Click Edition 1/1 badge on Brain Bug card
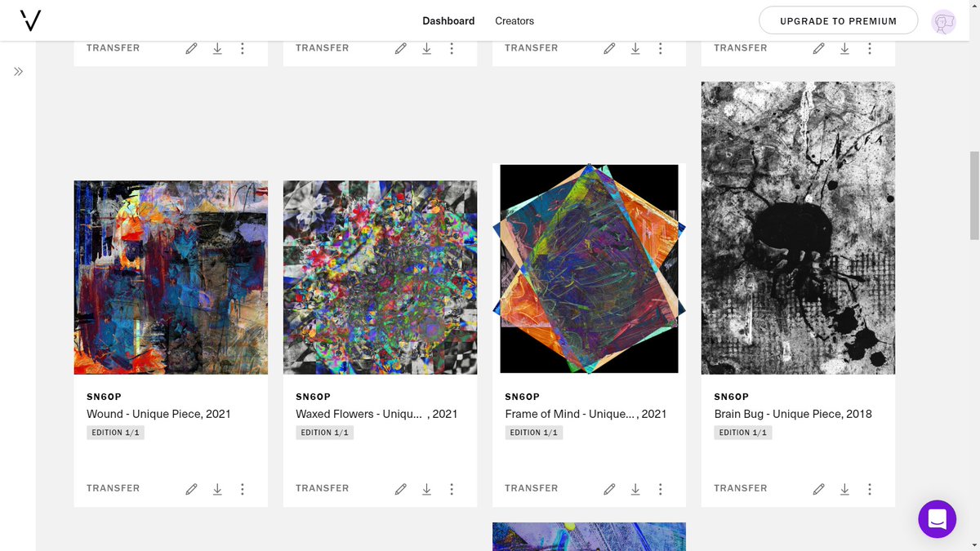The width and height of the screenshot is (980, 551). [x=742, y=433]
